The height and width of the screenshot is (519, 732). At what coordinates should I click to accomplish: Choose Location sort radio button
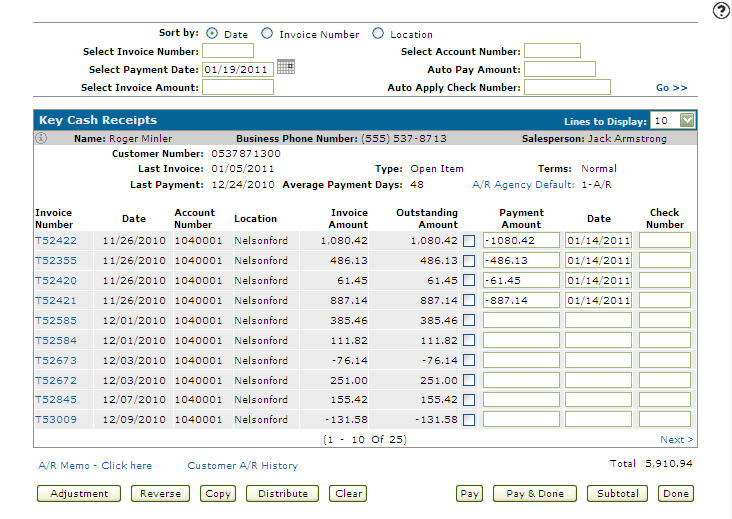pos(377,34)
